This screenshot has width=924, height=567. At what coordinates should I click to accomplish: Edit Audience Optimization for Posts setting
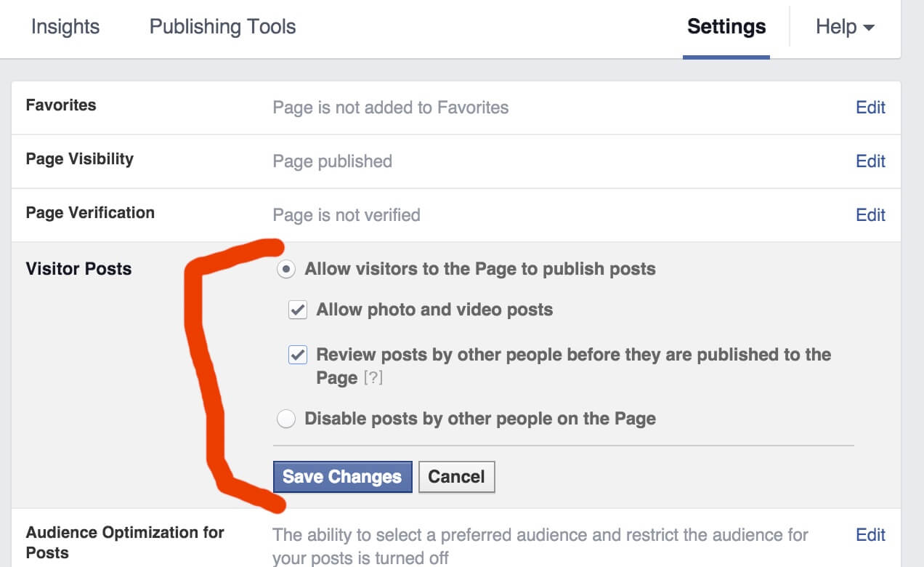[x=870, y=535]
